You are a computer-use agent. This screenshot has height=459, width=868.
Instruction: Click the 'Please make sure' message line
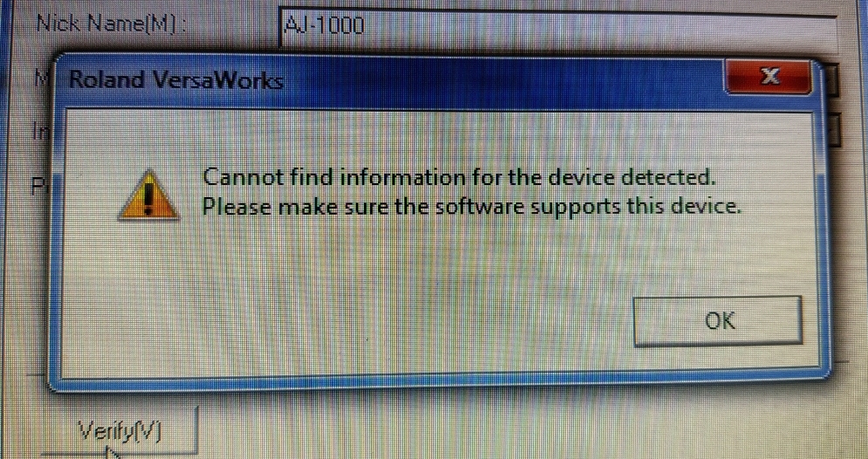470,207
